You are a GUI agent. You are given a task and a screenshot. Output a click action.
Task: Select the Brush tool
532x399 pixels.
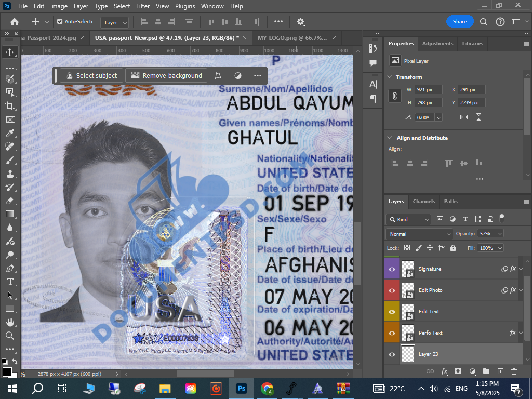(10, 160)
